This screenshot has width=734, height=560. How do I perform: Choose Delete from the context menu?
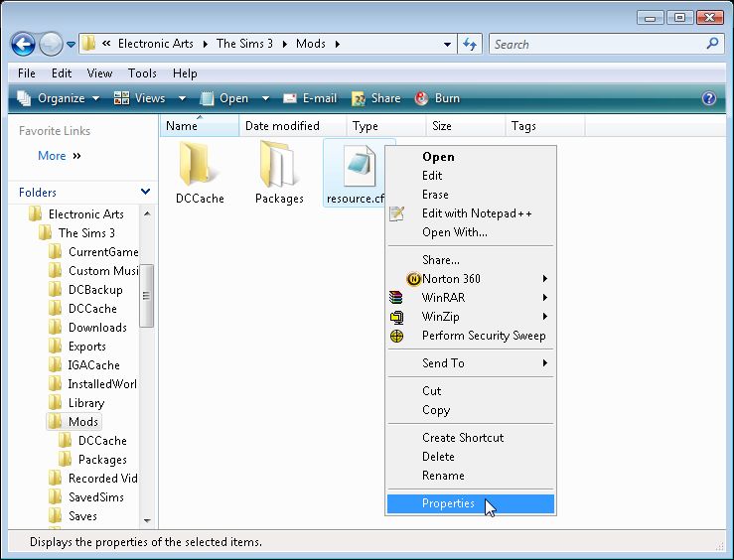471,457
